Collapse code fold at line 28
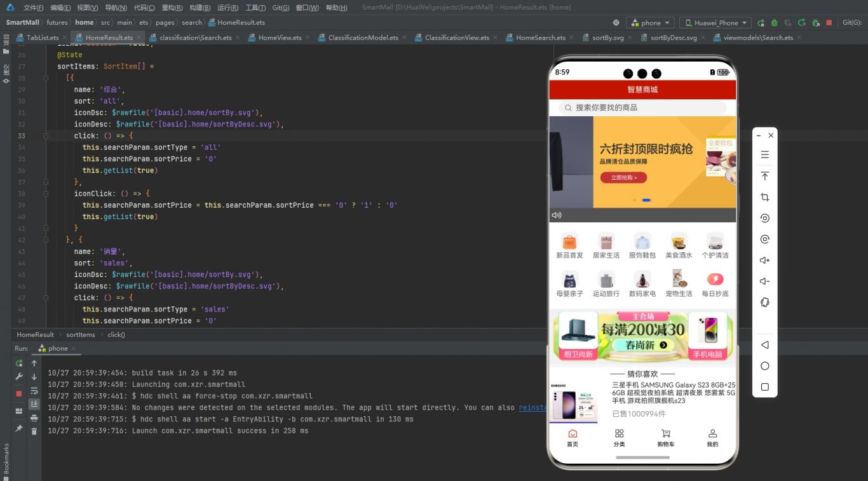The image size is (868, 481). click(x=46, y=78)
